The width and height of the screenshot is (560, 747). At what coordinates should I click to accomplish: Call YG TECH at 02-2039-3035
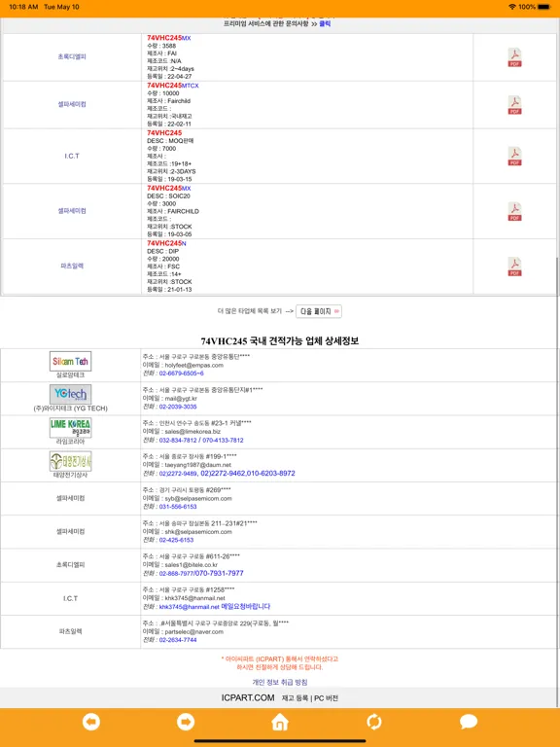178,407
